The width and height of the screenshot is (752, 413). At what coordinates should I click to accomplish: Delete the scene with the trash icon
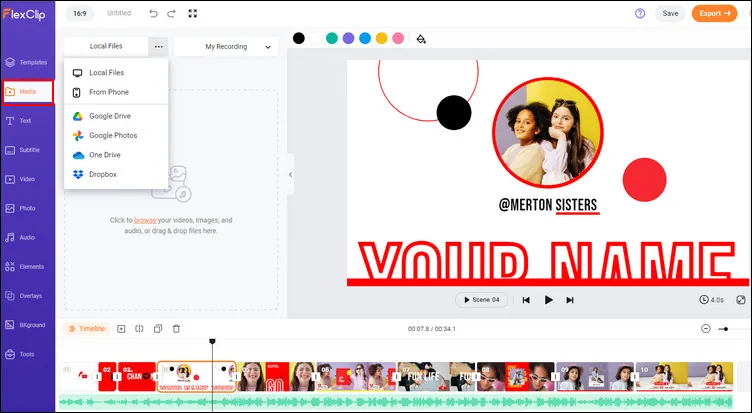pos(176,329)
